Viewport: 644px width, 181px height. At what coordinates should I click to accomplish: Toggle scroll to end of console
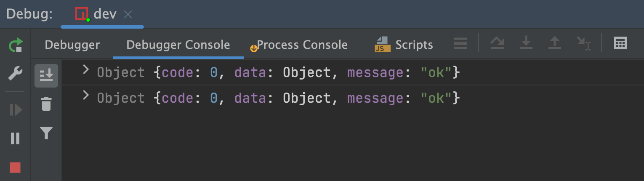pyautogui.click(x=46, y=76)
